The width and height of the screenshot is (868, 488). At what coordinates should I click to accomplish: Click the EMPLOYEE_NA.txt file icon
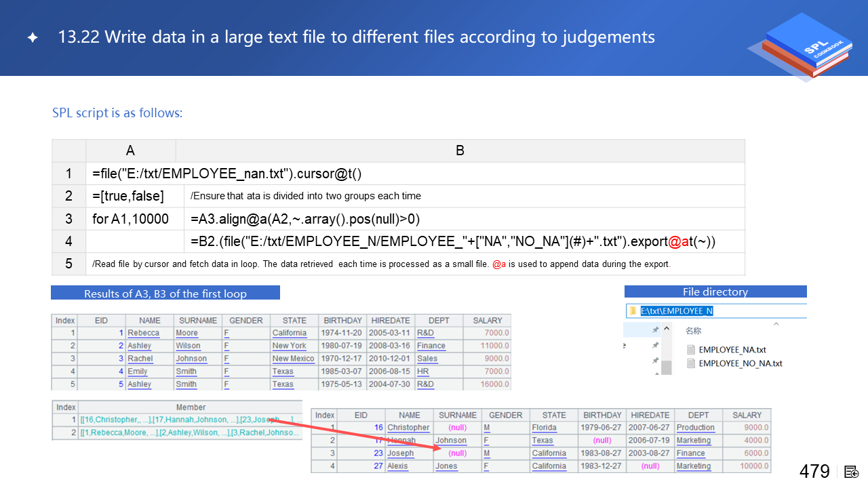(x=691, y=350)
